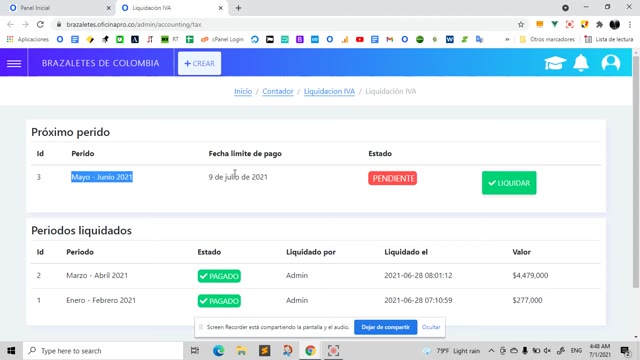Open Task View on the taskbar
Screen dimensions: 640x360
click(195, 351)
